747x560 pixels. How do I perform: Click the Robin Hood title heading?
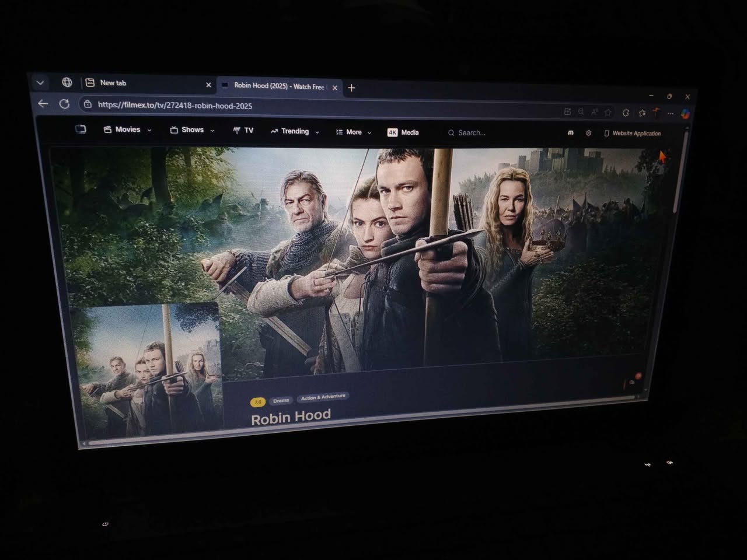click(291, 416)
